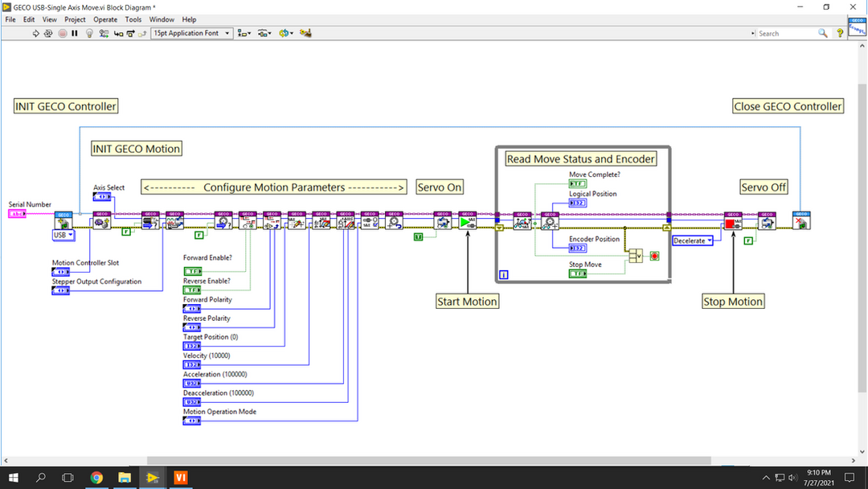Open the Tools menu

(133, 19)
